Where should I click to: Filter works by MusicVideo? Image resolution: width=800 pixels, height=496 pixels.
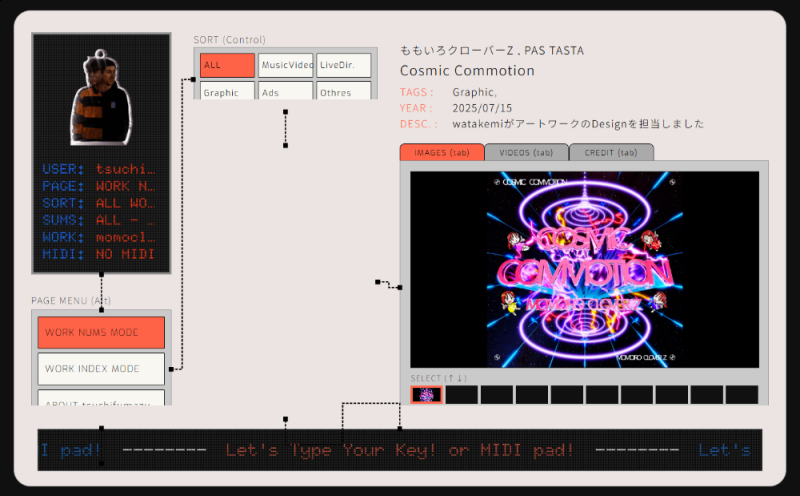286,65
